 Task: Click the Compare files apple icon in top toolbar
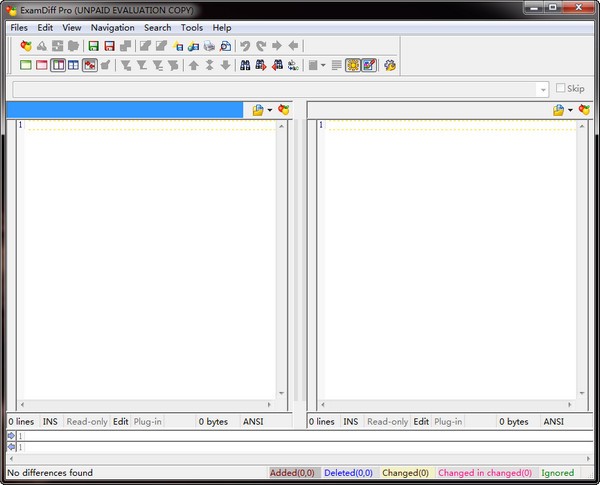pos(26,46)
